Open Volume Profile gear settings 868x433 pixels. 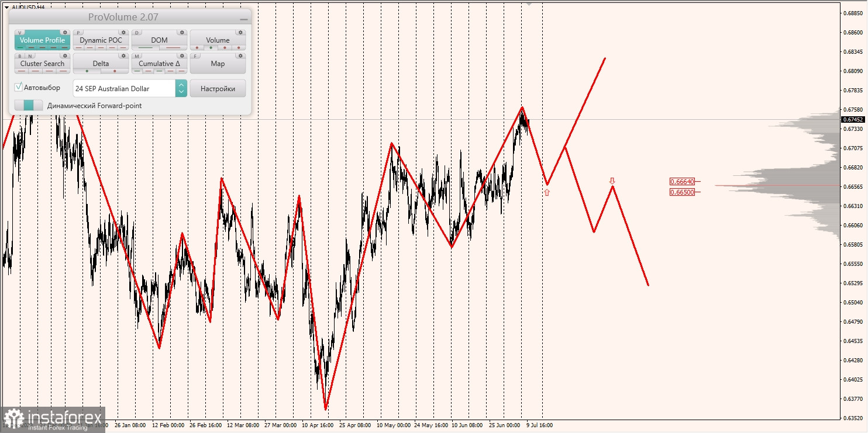[x=65, y=32]
